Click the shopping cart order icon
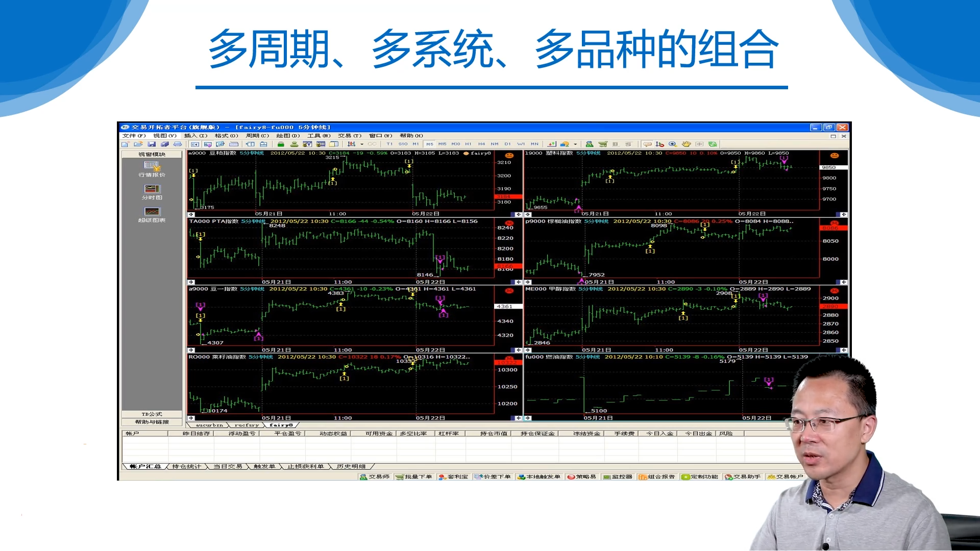Viewport: 980px width, 551px height. tap(603, 144)
